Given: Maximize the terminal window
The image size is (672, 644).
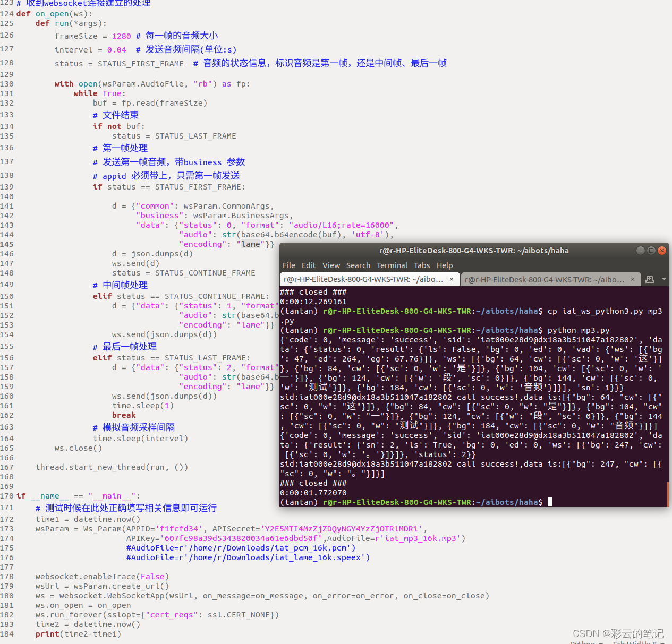Looking at the screenshot, I should (651, 250).
